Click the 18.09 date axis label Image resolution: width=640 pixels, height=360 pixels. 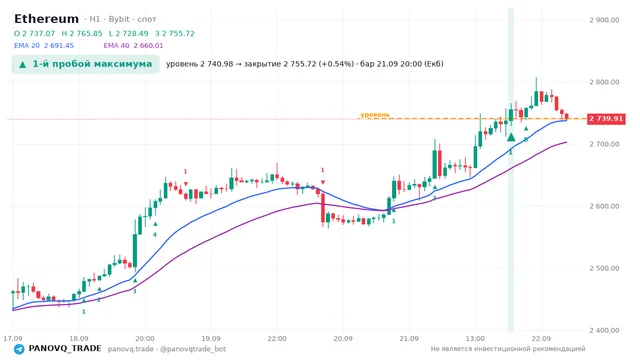point(79,338)
